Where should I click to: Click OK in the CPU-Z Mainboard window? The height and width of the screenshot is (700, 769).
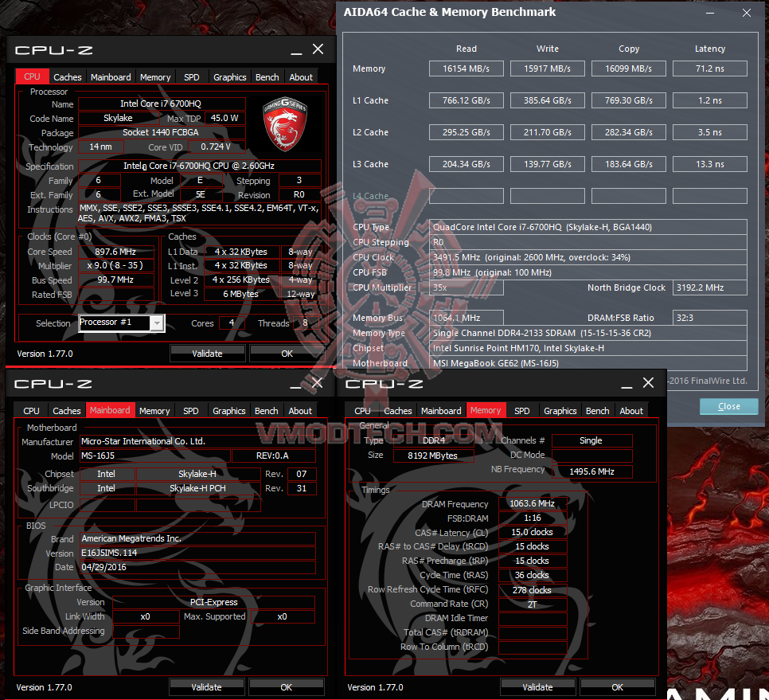coord(287,687)
